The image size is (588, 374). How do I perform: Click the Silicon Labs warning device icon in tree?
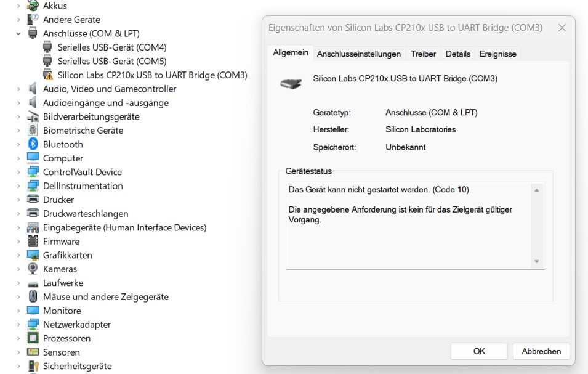pyautogui.click(x=48, y=75)
